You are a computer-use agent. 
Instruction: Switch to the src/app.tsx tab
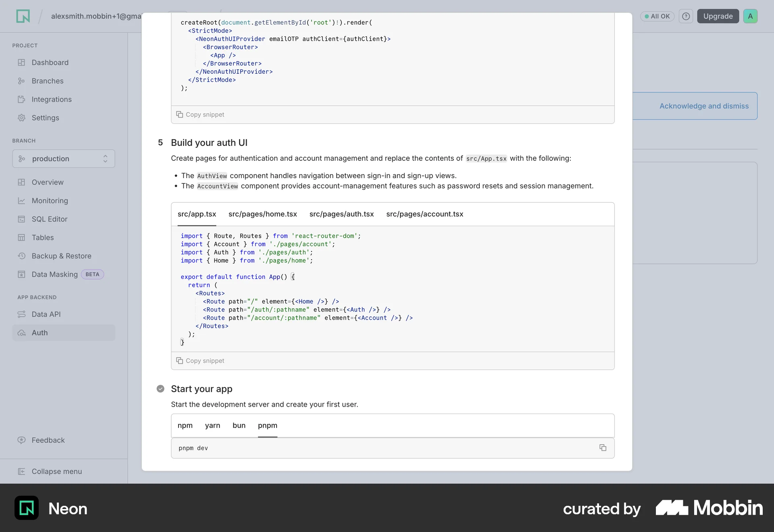tap(197, 214)
